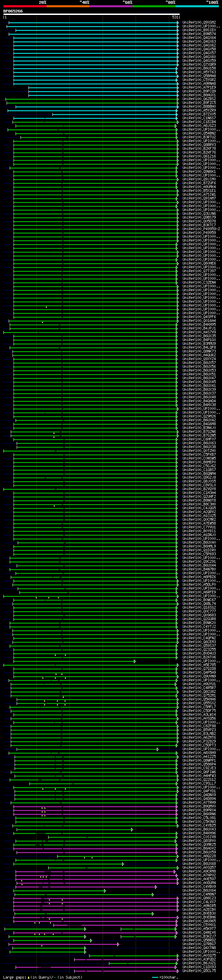Select the UniRef100_Q86C23 label
Screen dimensions: 222x980
coord(199,898)
